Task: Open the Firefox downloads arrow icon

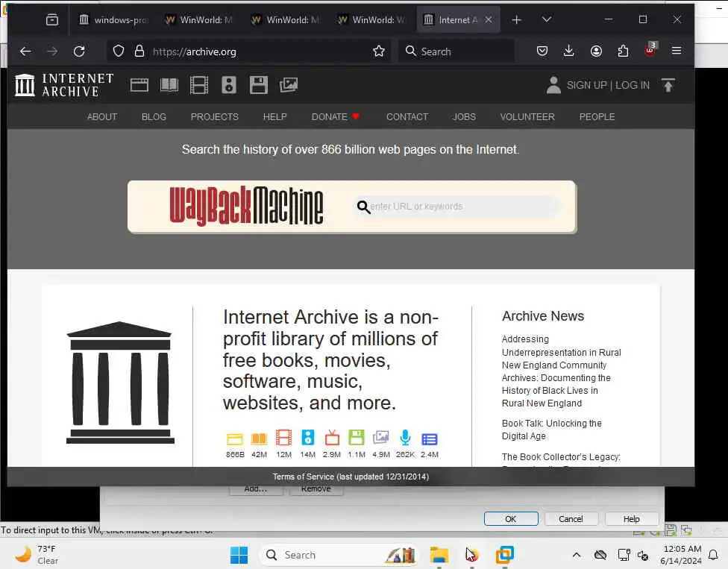Action: pos(568,51)
